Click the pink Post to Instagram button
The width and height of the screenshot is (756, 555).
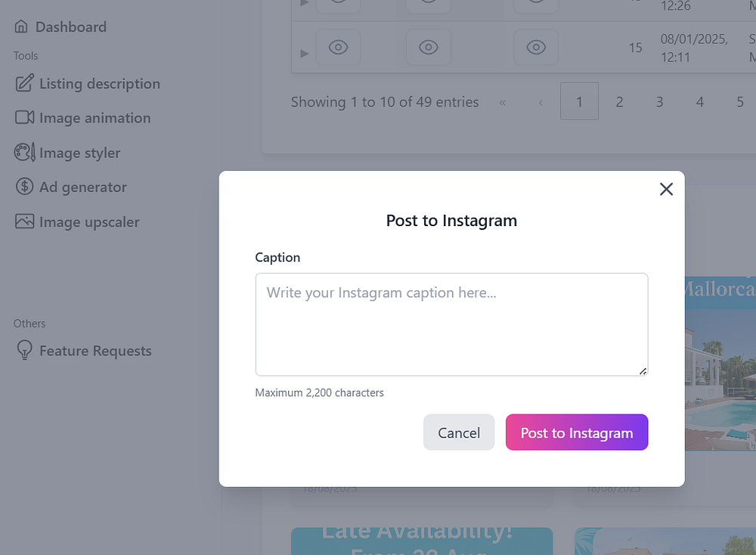(x=576, y=433)
